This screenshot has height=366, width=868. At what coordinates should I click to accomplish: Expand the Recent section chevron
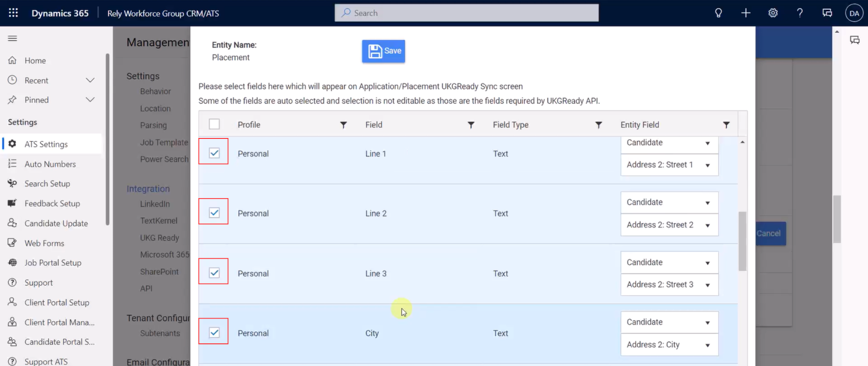(90, 80)
